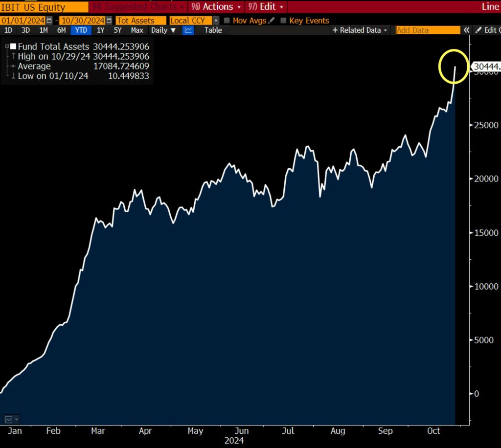Click the Edit Chart pencil icon
The image size is (501, 448).
(478, 30)
